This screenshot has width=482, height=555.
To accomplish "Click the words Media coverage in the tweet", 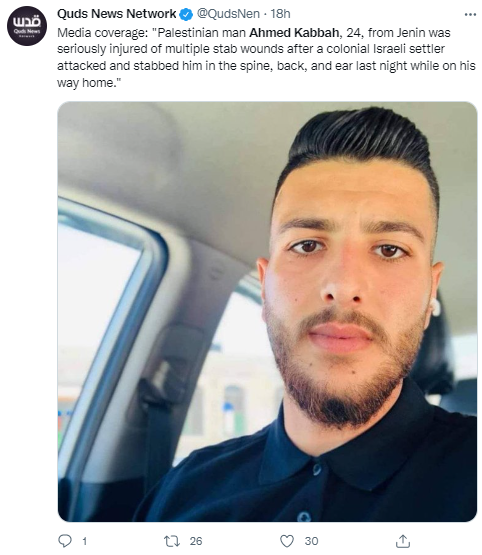I will [102, 33].
